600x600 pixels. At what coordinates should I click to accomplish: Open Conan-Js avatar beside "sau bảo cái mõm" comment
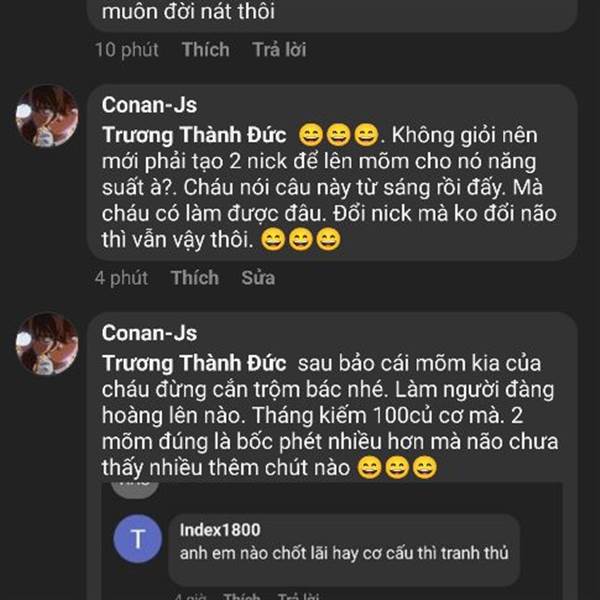47,344
